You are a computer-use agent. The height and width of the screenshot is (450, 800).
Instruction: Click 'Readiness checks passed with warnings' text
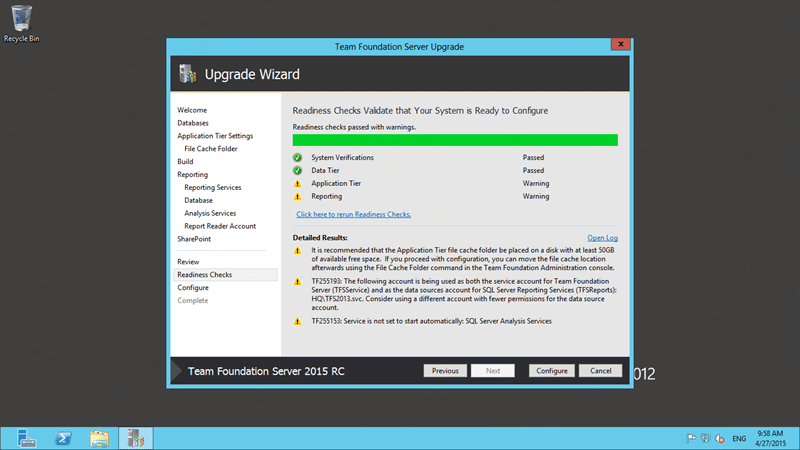tap(354, 127)
